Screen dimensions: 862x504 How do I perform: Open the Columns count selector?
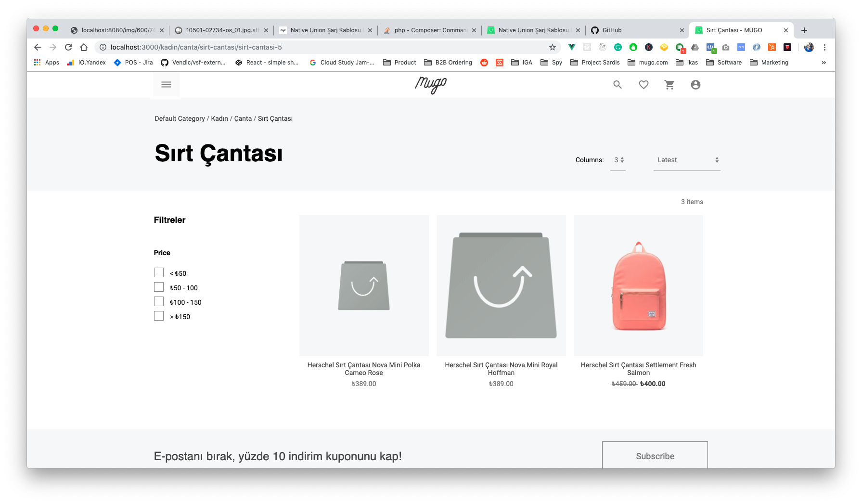tap(618, 160)
